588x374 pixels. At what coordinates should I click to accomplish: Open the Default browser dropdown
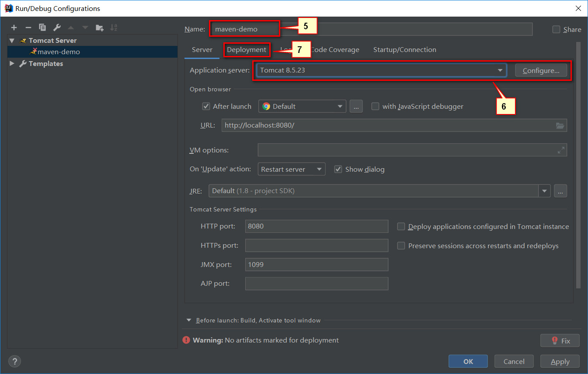click(x=302, y=106)
